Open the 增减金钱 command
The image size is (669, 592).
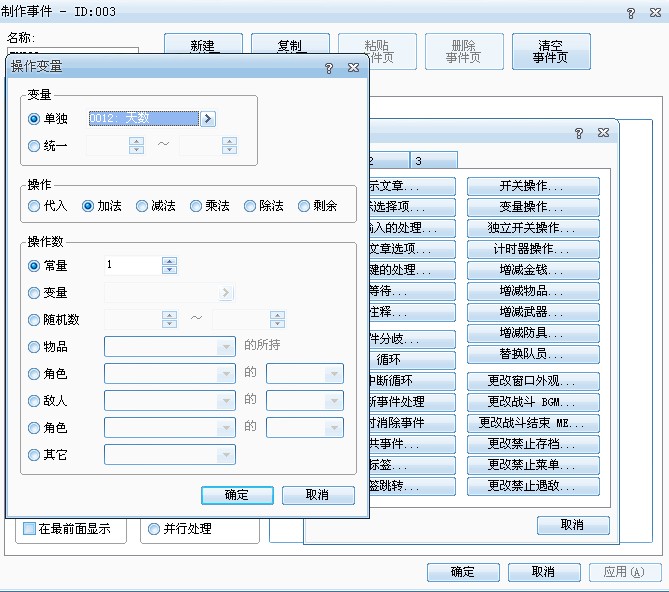[533, 270]
